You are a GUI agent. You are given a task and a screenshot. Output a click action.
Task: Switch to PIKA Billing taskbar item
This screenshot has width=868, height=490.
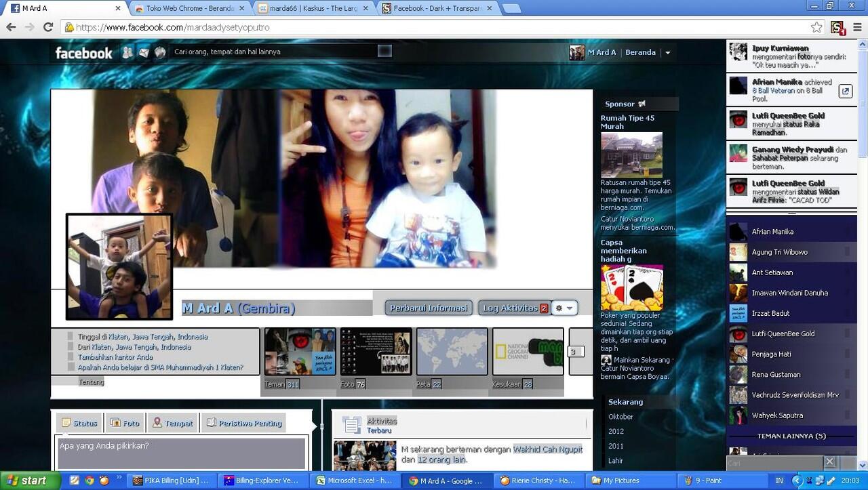tap(172, 481)
